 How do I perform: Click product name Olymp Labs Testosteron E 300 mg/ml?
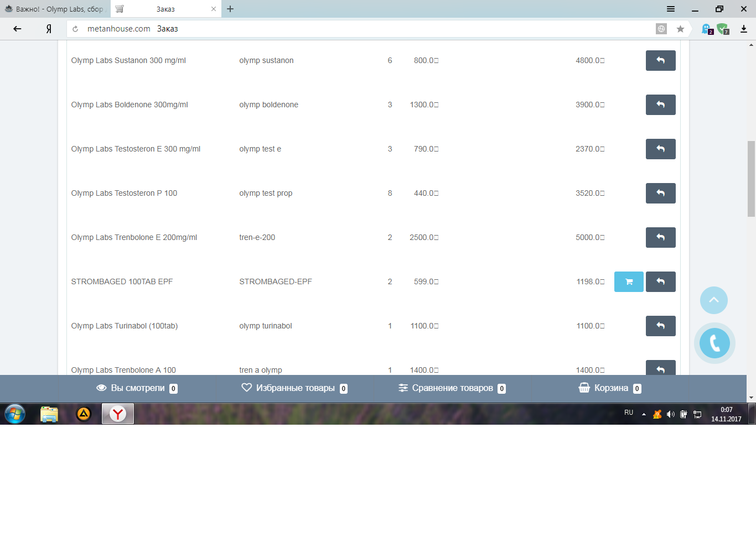coord(136,149)
